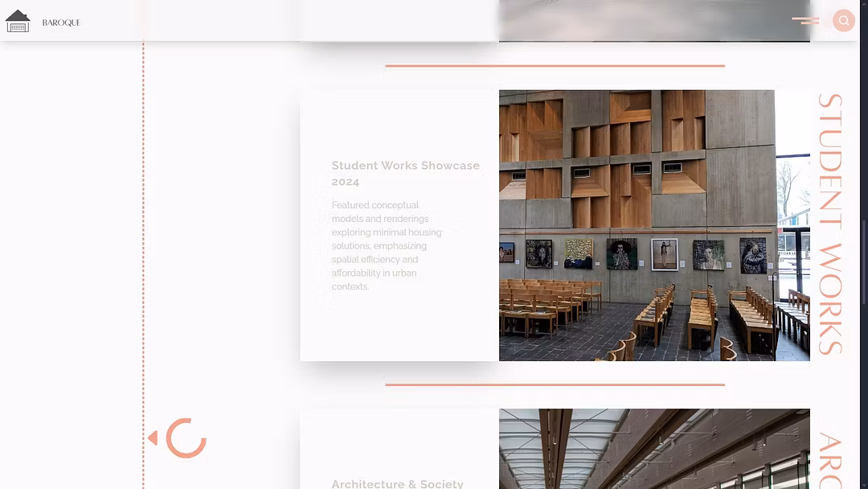Click the white-framed portrait on the gallery wall

coord(664,254)
